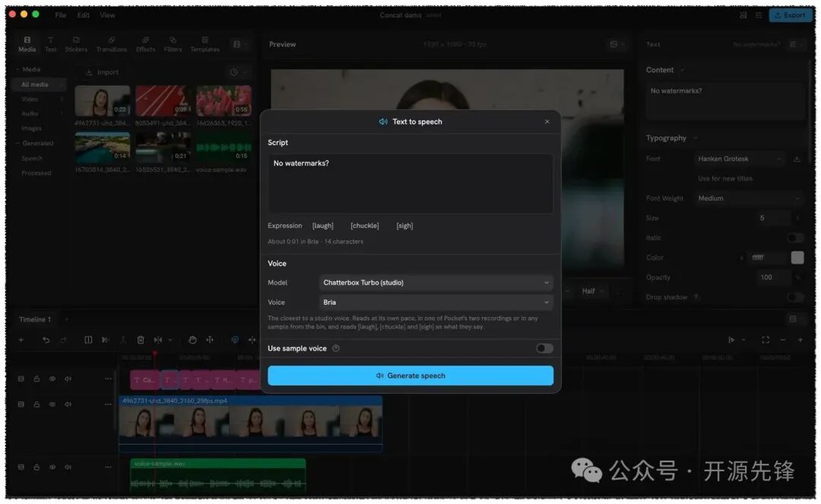Click the fullscreen fit icon above timeline

pyautogui.click(x=765, y=340)
